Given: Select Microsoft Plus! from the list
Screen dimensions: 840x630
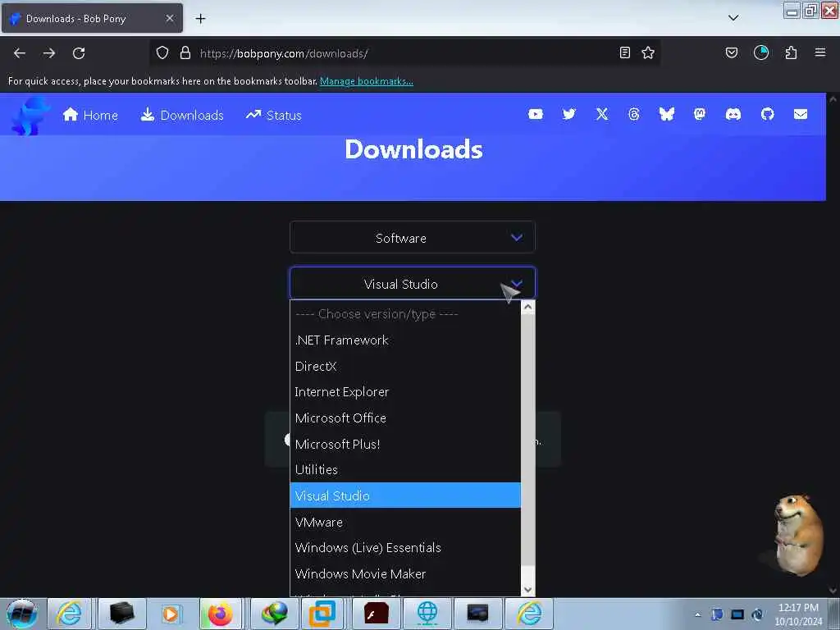Looking at the screenshot, I should [x=405, y=444].
